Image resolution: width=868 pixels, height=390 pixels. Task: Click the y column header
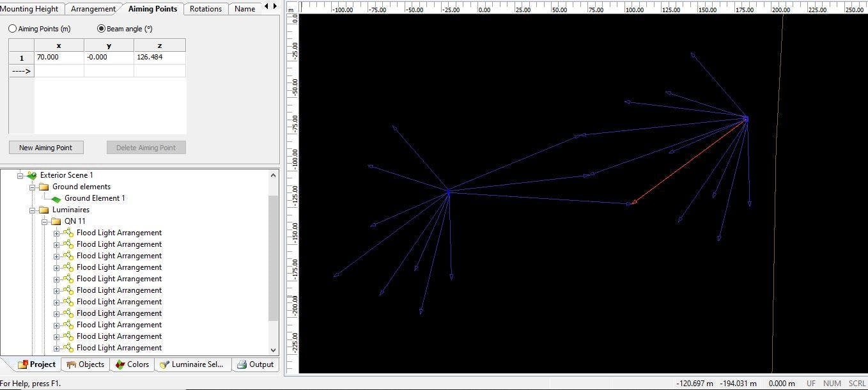(x=109, y=45)
